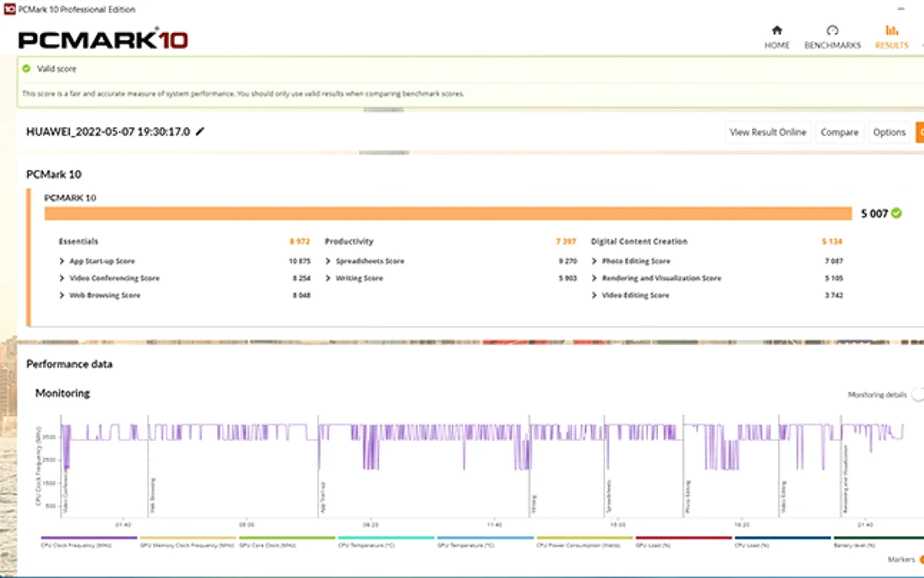Toggle Battery level legend series
The width and height of the screenshot is (924, 578).
click(x=878, y=542)
